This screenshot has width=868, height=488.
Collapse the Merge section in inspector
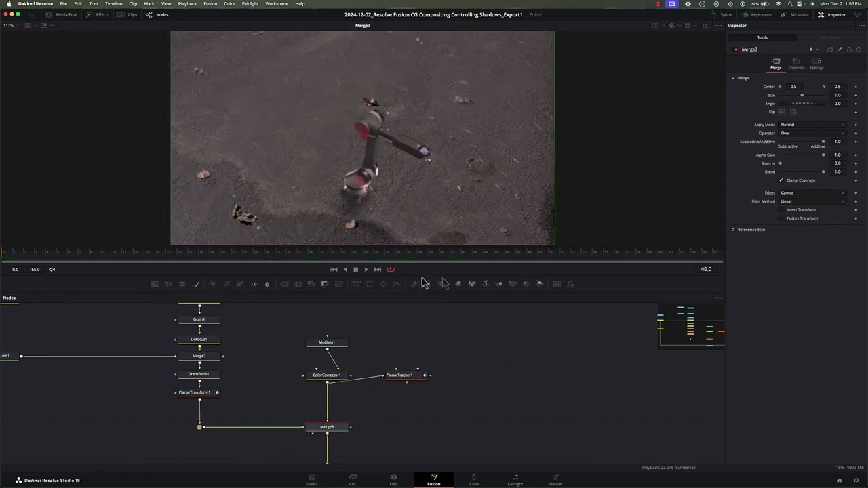(x=733, y=78)
